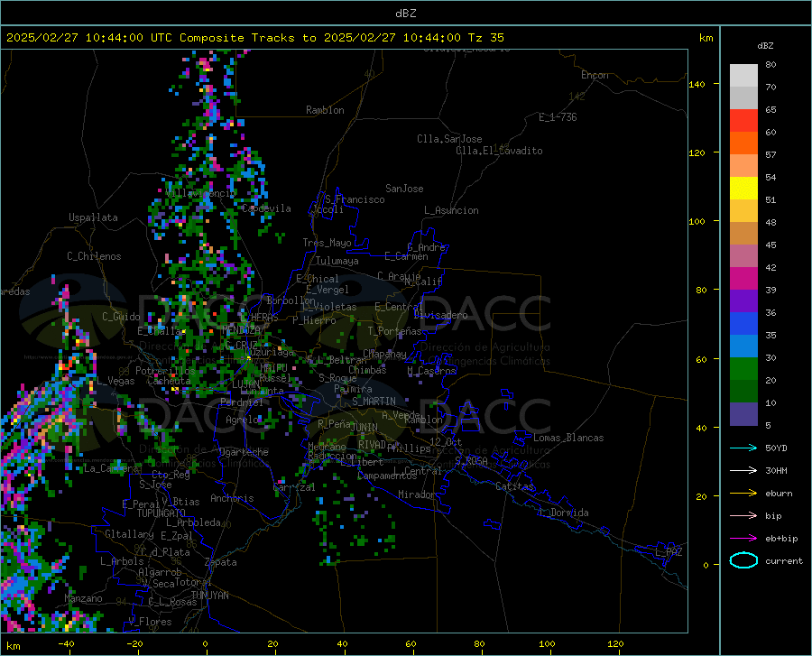Click the 'L_Dormida' map label
Screen dimensions: 812x656
pos(564,513)
